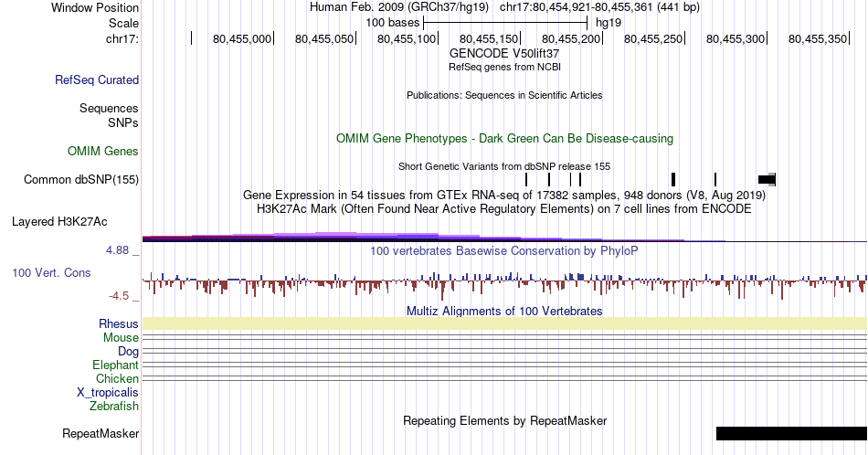868x455 pixels.
Task: Click the Mouse species label
Action: point(121,338)
